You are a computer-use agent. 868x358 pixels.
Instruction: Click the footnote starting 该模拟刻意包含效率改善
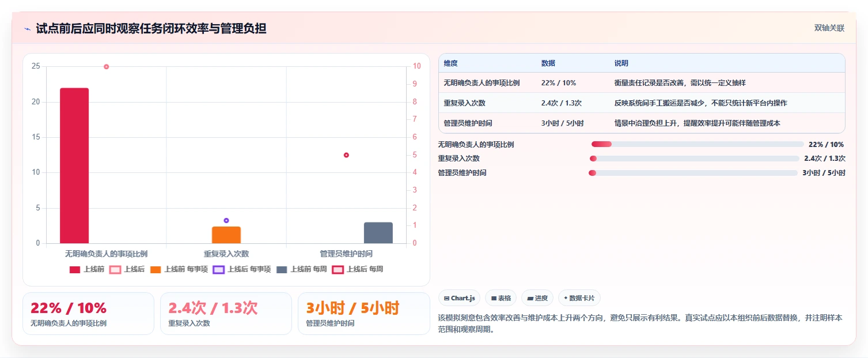click(x=640, y=323)
